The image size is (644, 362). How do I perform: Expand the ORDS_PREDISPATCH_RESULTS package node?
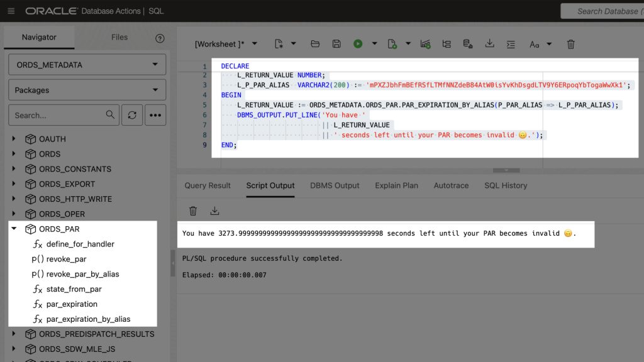pos(14,334)
